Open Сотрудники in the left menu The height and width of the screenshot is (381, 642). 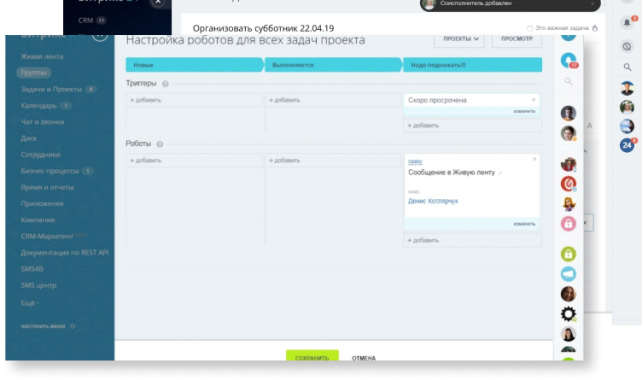40,154
